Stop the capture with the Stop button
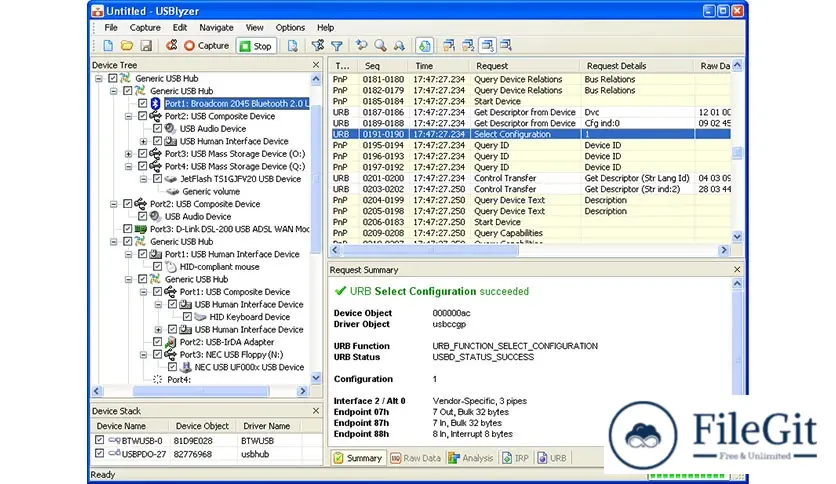Viewport: 836px width, 484px height. click(x=256, y=46)
